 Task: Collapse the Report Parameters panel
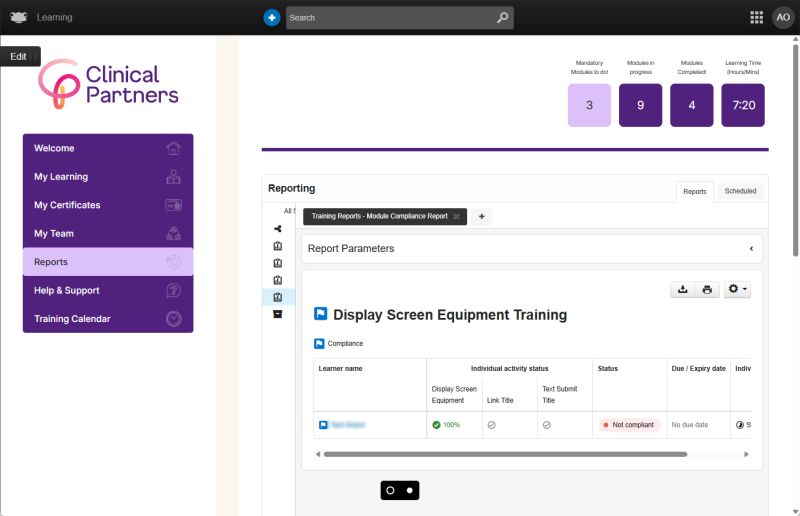pyautogui.click(x=751, y=248)
